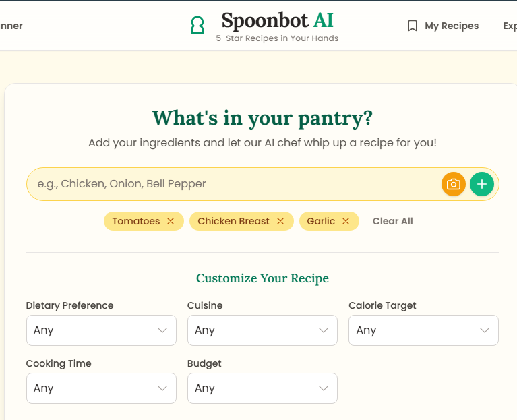Click the Spoonbot AI title text
This screenshot has height=420, width=517.
click(277, 20)
